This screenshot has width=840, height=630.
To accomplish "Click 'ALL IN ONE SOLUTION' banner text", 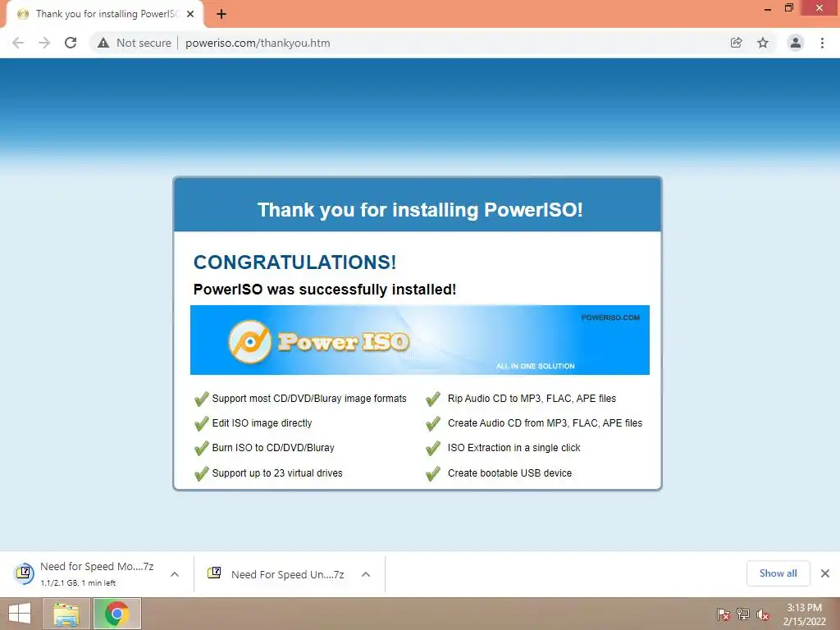I will pos(535,366).
